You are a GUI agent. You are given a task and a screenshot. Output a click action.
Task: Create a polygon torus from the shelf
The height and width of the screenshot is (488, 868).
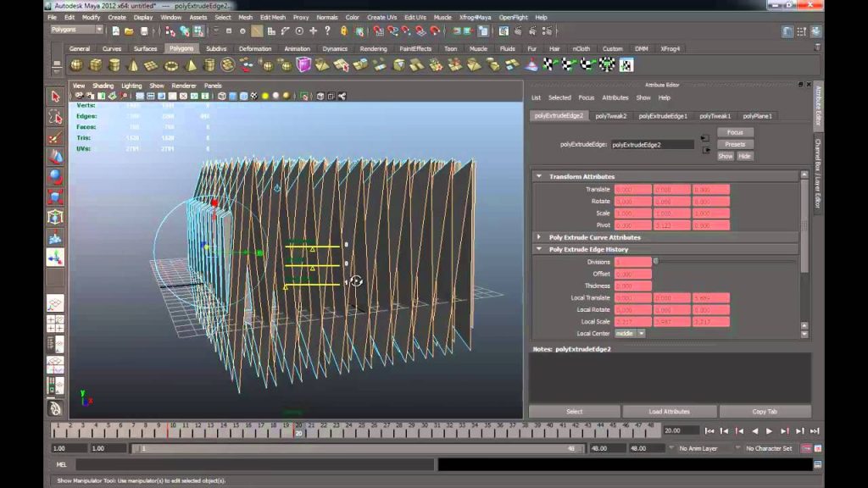point(171,65)
